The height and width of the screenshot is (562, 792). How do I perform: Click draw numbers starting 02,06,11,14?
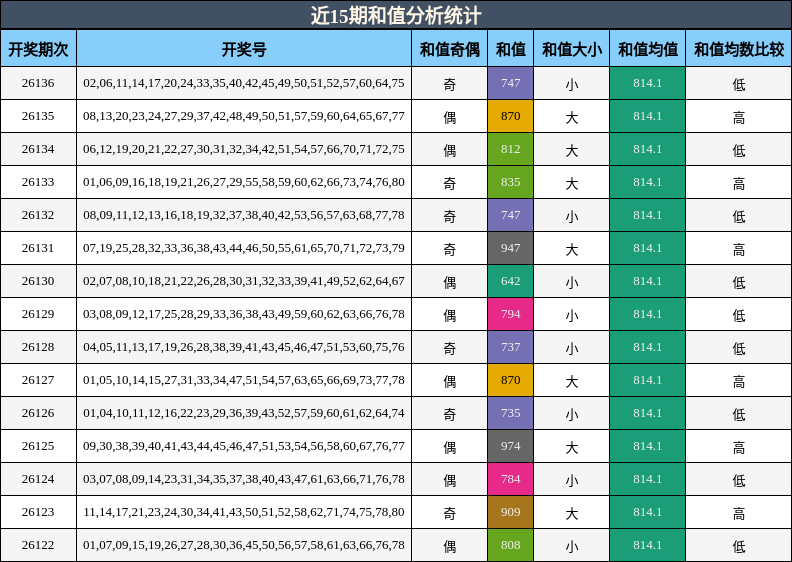pyautogui.click(x=244, y=83)
